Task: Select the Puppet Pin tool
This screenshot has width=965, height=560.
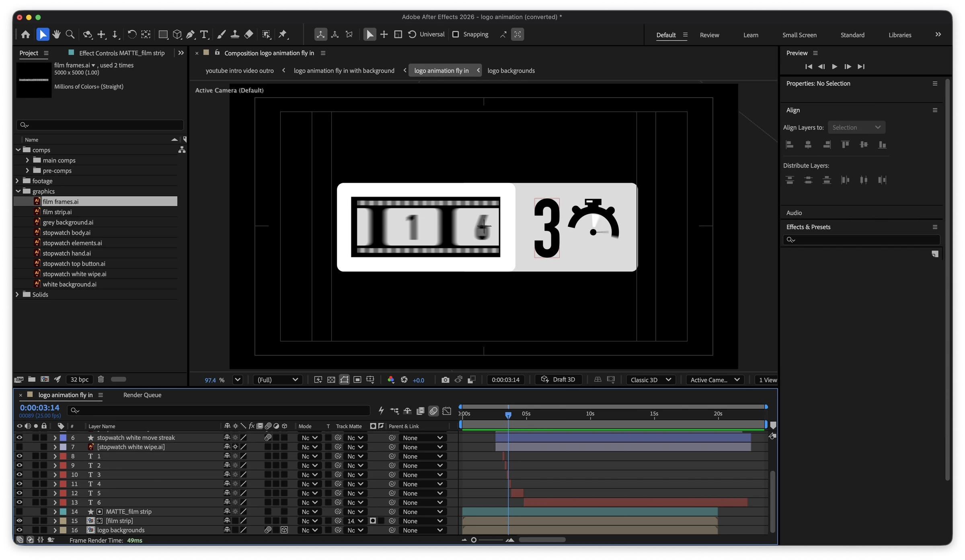Action: click(283, 35)
